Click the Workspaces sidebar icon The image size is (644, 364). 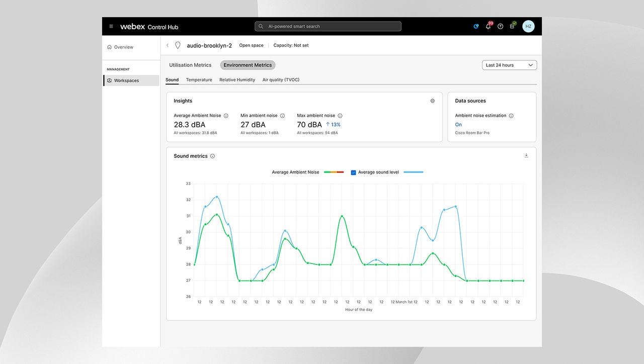click(110, 80)
